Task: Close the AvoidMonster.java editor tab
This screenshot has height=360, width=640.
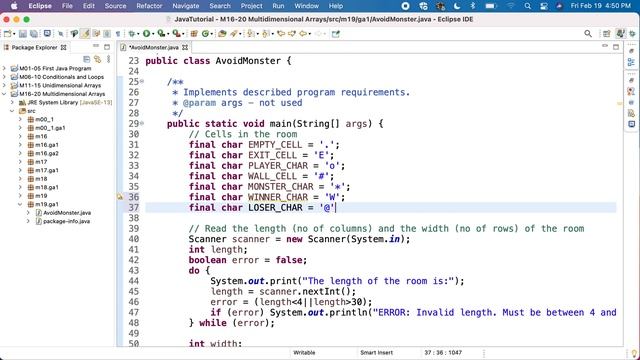Action: coord(185,47)
